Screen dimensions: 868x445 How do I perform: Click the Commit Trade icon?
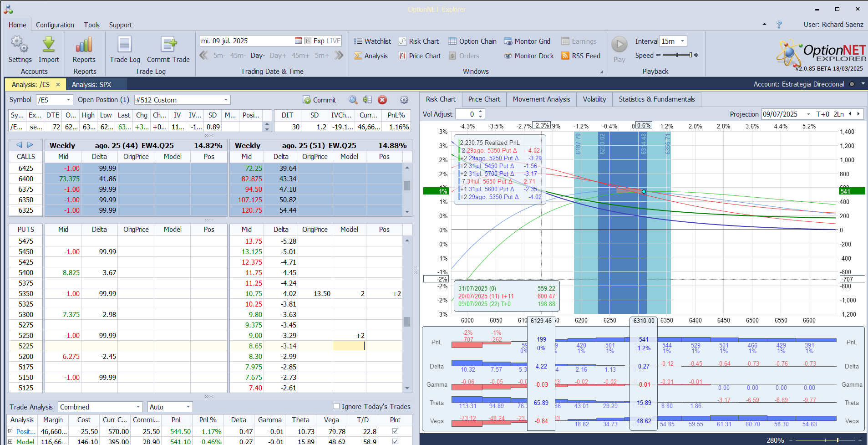click(168, 45)
